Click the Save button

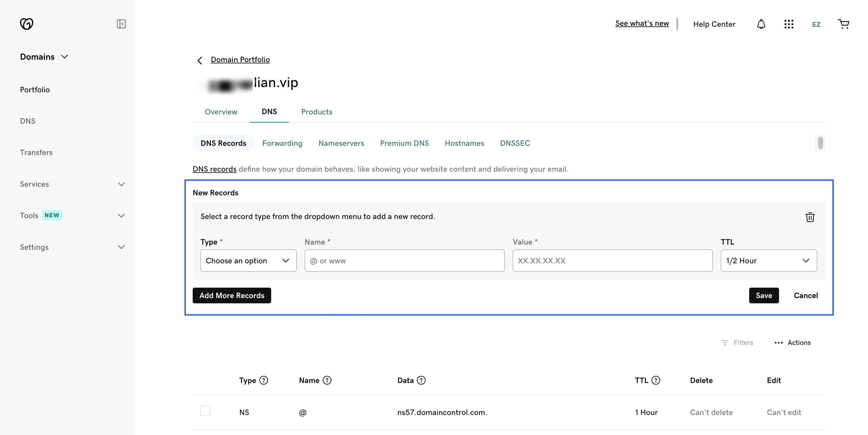[x=764, y=295]
